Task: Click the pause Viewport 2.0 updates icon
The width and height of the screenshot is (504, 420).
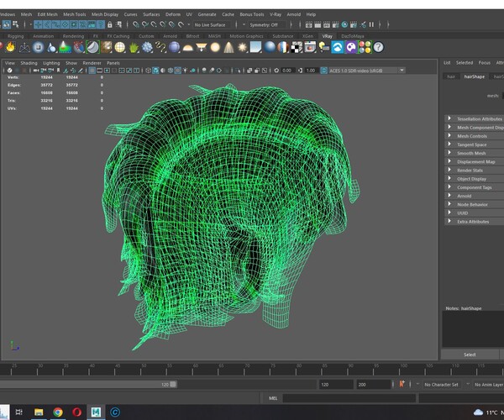Action: point(371,24)
